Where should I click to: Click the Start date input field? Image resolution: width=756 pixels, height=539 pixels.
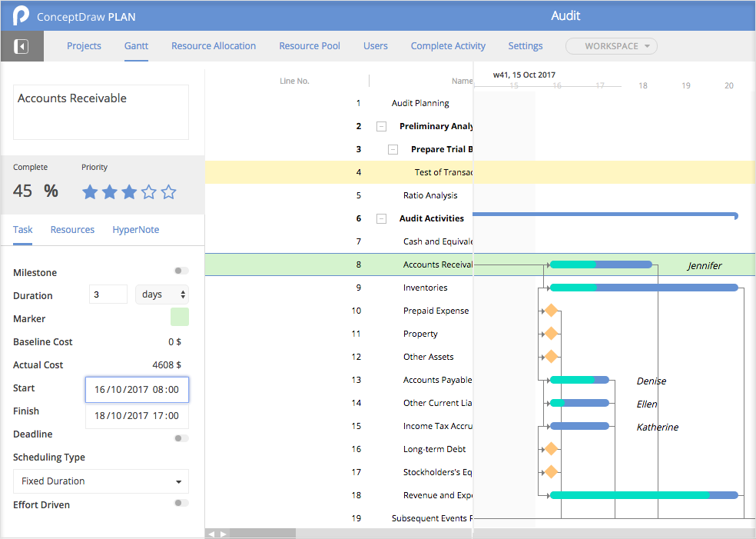[137, 390]
